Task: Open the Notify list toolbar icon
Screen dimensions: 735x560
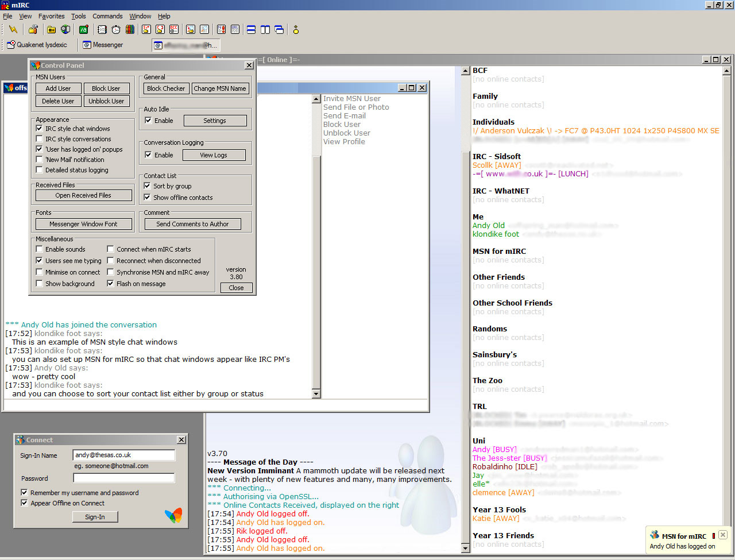Action: [x=221, y=29]
